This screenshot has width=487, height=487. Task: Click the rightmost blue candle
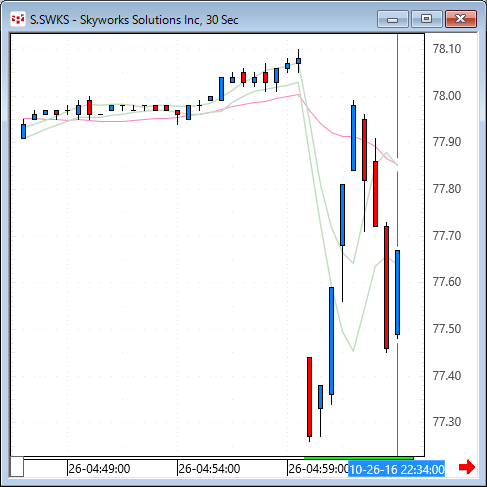coord(397,292)
